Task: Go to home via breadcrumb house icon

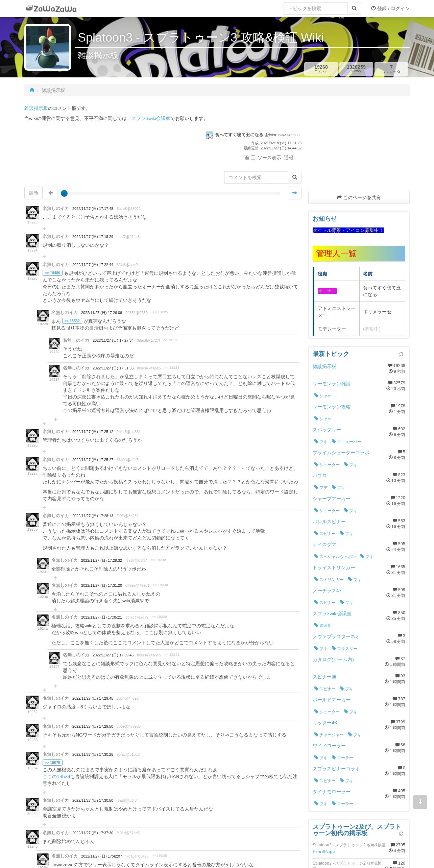Action: point(32,90)
